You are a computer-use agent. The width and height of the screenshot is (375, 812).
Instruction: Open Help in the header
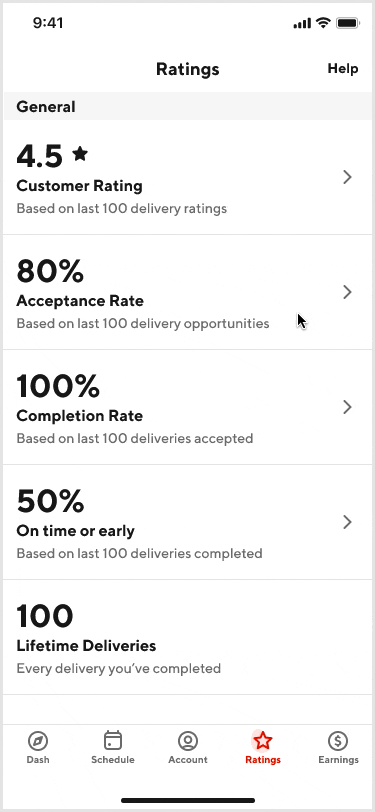coord(342,68)
